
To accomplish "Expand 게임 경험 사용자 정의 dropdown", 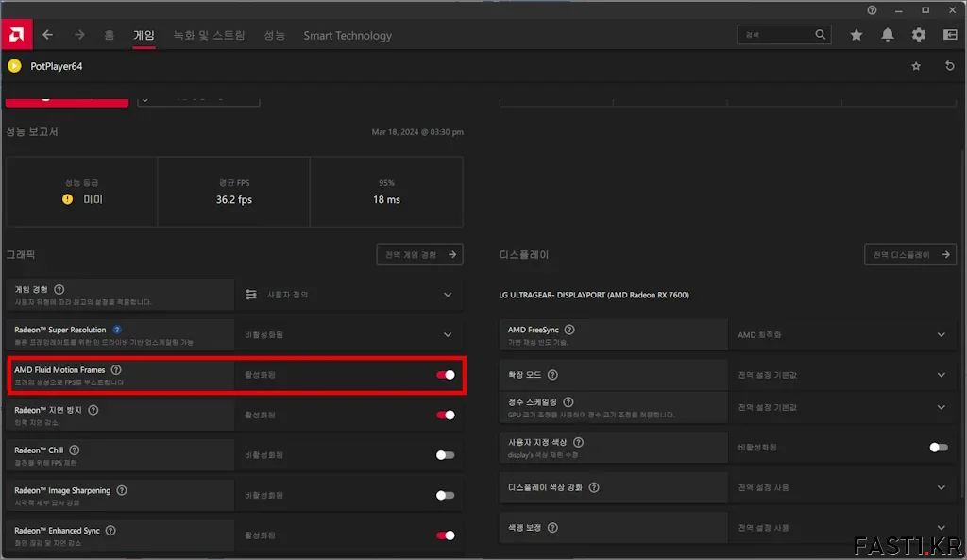I will click(348, 295).
